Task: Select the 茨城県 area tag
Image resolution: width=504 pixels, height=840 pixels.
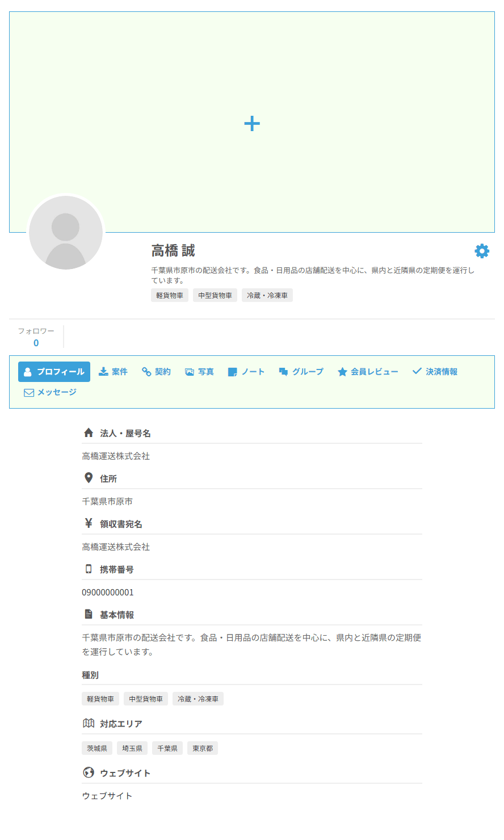Action: tap(97, 748)
